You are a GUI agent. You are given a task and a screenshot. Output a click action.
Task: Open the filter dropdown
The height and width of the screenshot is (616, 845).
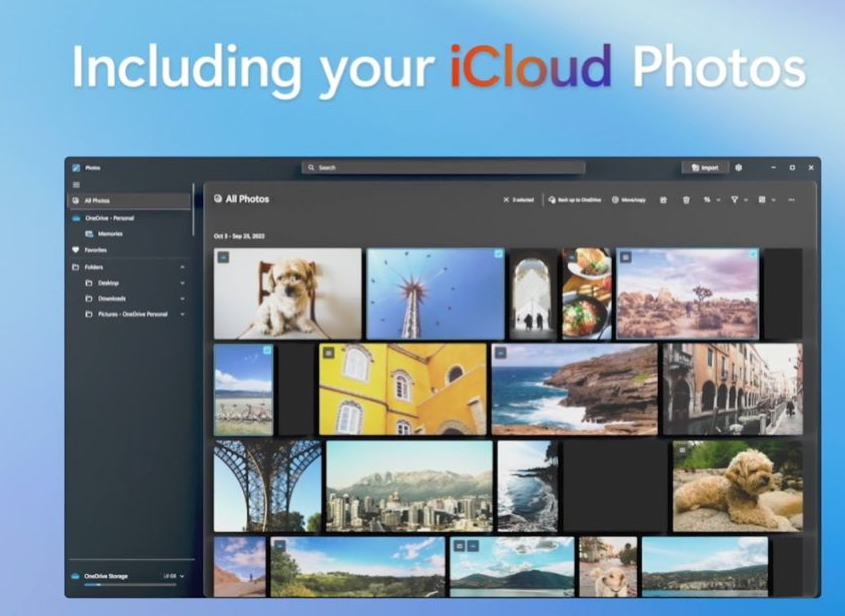(x=739, y=200)
